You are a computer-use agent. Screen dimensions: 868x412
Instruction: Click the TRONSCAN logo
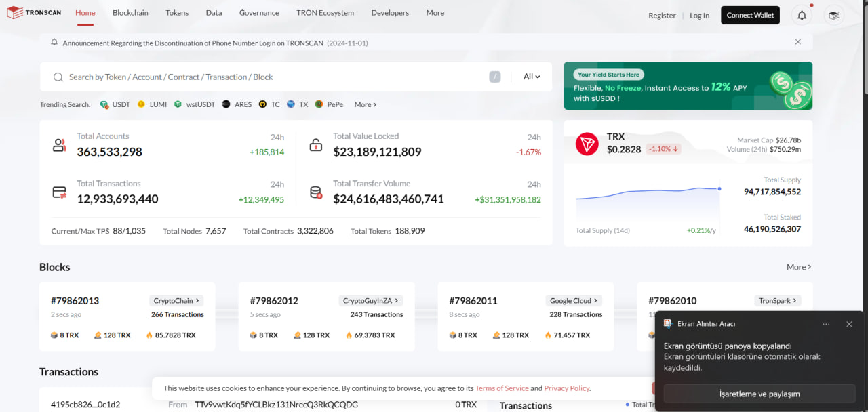click(x=35, y=13)
